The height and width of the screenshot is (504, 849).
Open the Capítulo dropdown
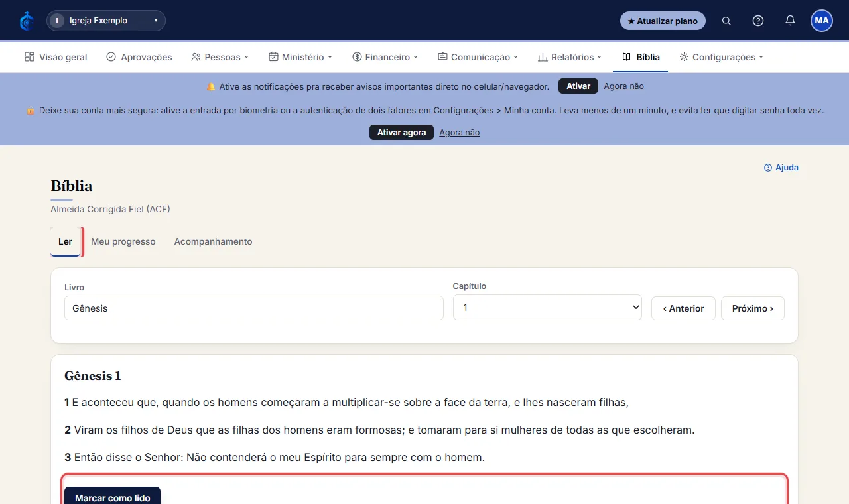547,308
